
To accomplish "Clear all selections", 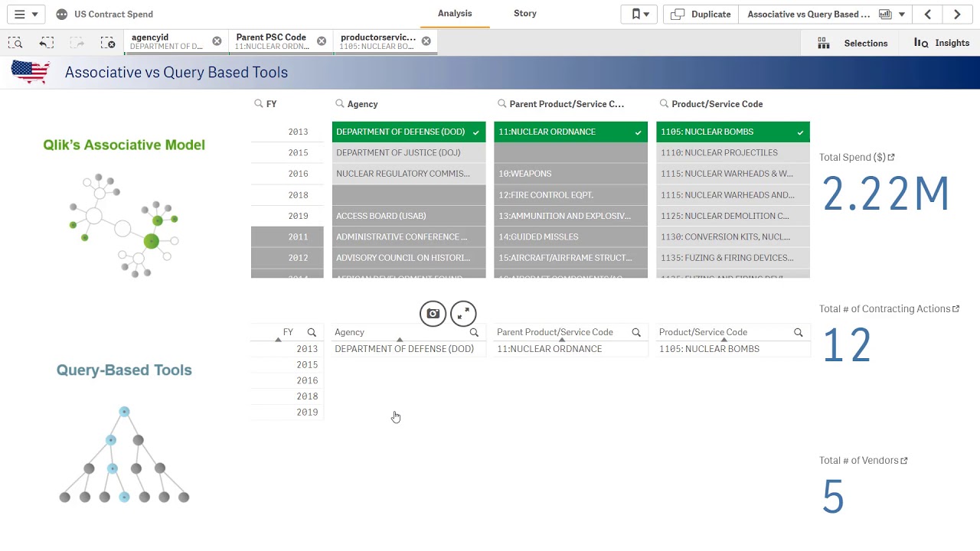I will [x=108, y=43].
